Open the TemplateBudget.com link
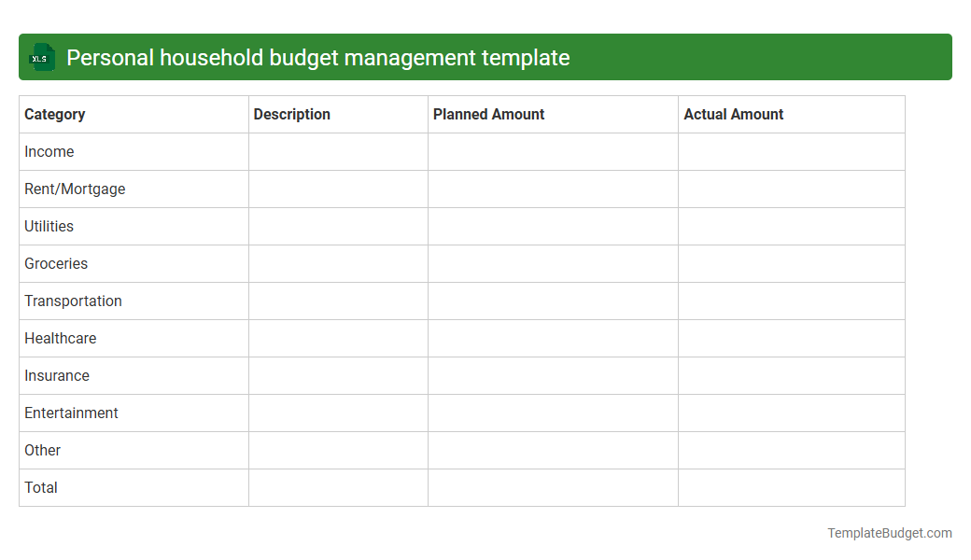 [x=890, y=533]
